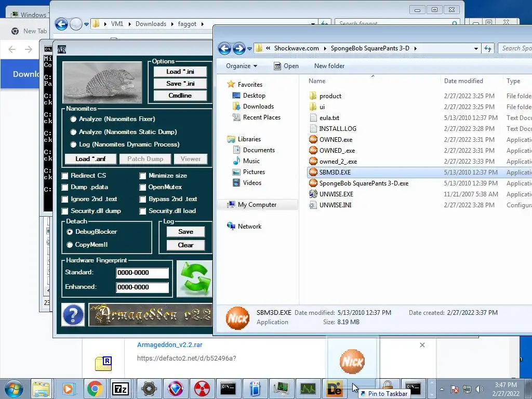Click the Armageddon v2.2 banner
This screenshot has width=532, height=399.
coord(151,315)
